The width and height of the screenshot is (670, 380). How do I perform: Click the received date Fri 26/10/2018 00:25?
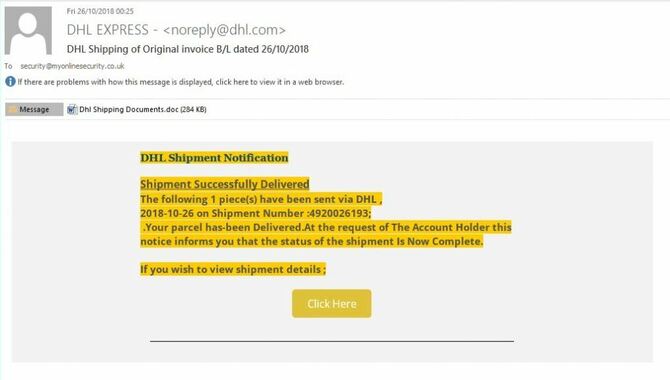point(100,11)
